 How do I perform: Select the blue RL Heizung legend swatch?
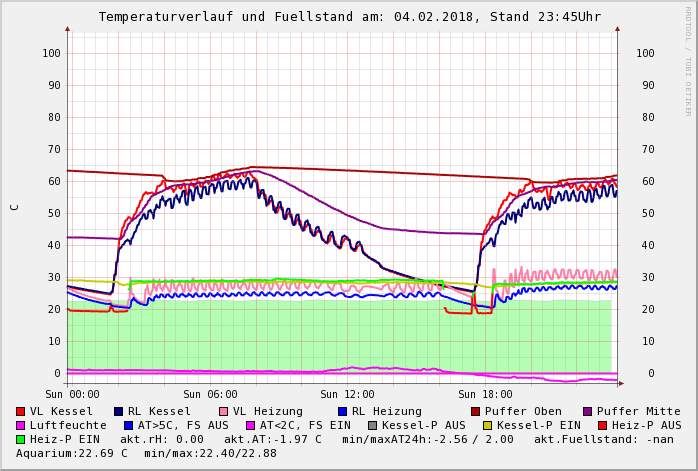click(342, 411)
